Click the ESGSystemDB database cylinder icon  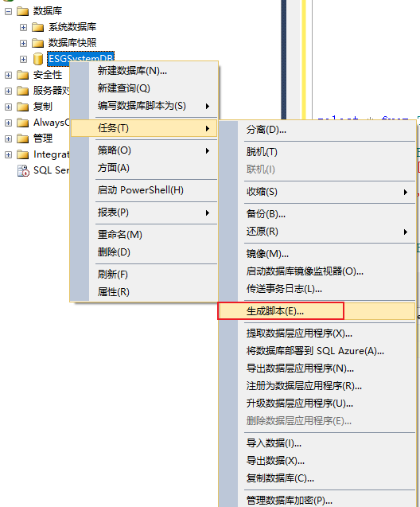click(38, 59)
